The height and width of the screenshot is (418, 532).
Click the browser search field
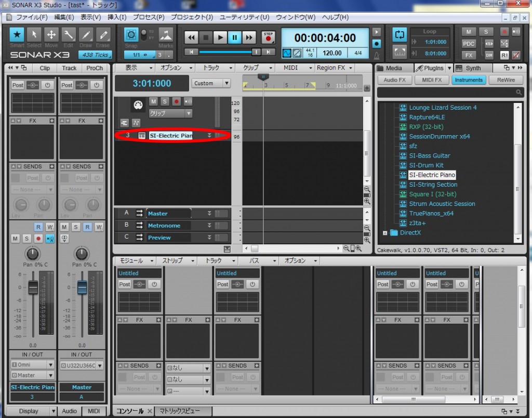click(449, 92)
